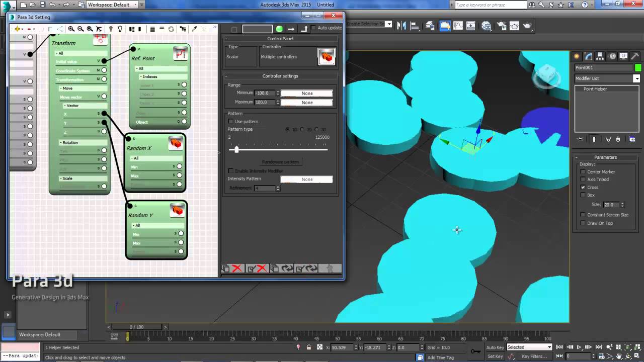The width and height of the screenshot is (644, 362).
Task: Collapse the Indexes section in Ref. Point node
Action: click(164, 76)
